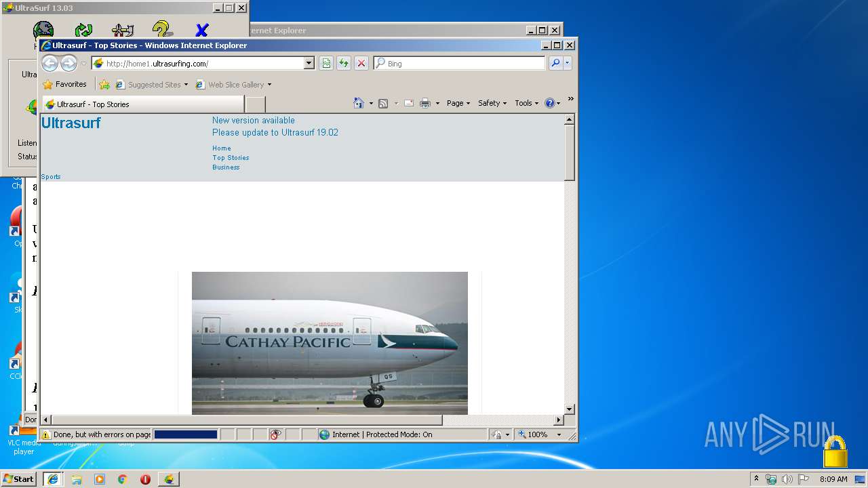Open the Safety menu

[492, 103]
